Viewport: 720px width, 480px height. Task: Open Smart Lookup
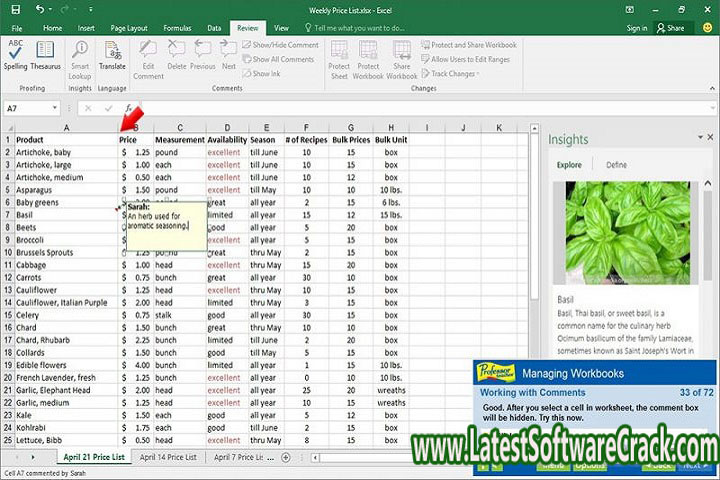(x=80, y=60)
